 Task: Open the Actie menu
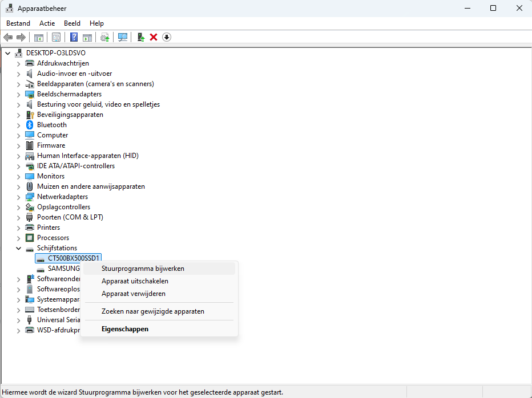tap(47, 23)
